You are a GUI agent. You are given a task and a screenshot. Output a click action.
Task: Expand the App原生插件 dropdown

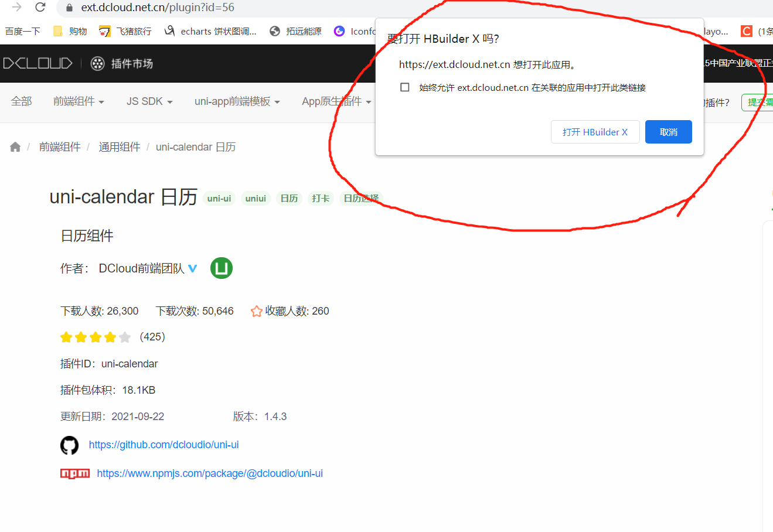tap(336, 101)
